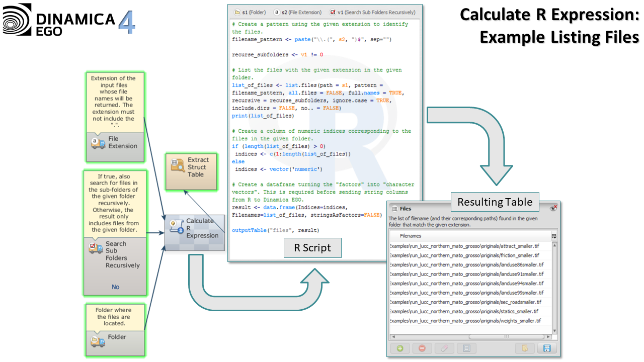The height and width of the screenshot is (362, 644).
Task: Select the Search Sub Folders Recursively icon
Action: click(96, 248)
